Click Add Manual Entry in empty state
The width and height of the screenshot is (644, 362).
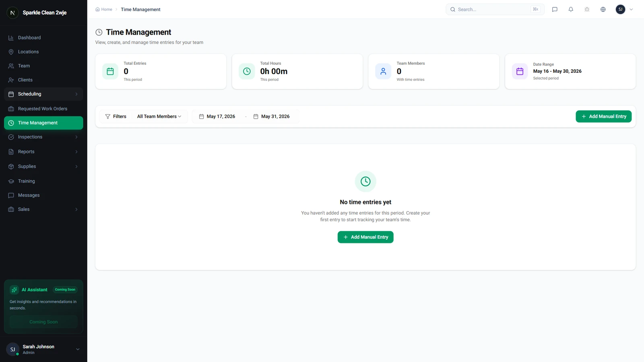pyautogui.click(x=365, y=237)
